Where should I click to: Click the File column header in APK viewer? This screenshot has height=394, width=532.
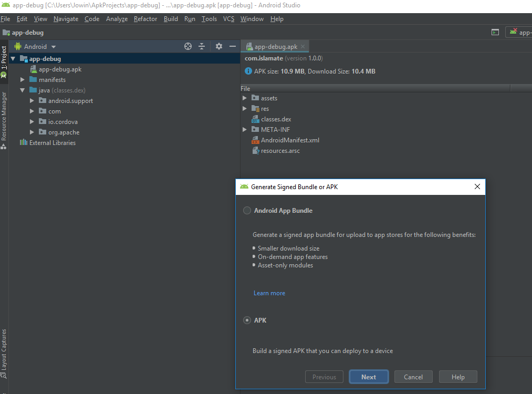click(375, 89)
